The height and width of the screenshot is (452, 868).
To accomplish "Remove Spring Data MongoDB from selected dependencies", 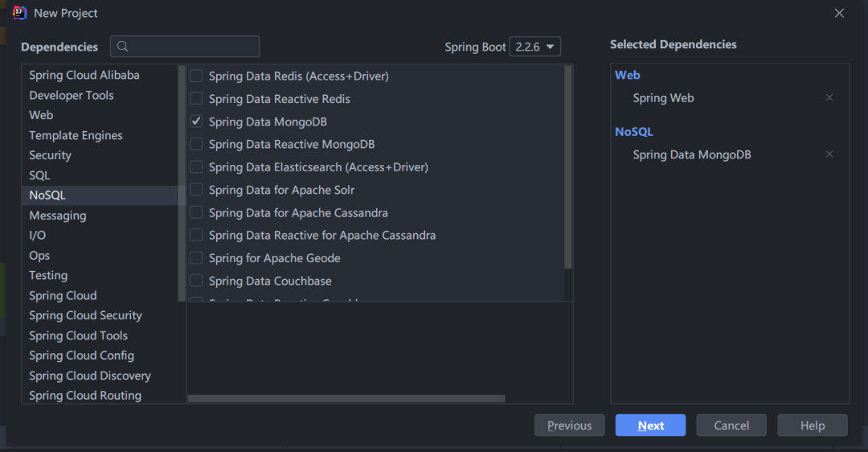I will tap(829, 154).
